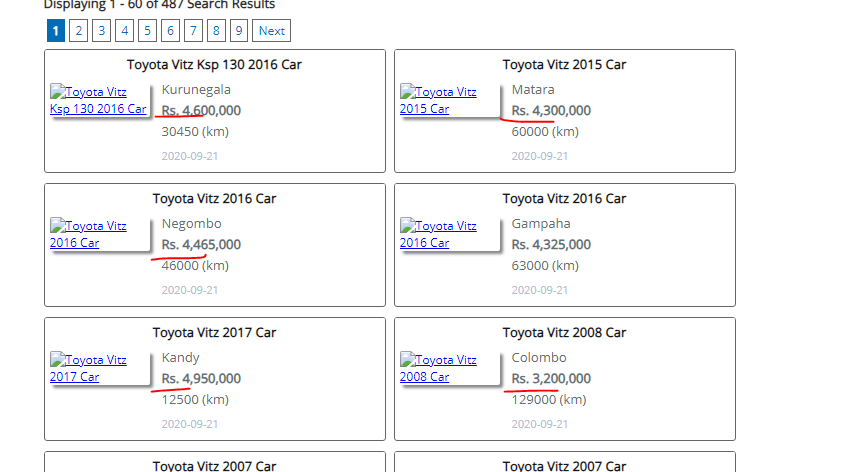This screenshot has width=854, height=472.
Task: Click price Rs. 4,325,000
Action: (551, 244)
